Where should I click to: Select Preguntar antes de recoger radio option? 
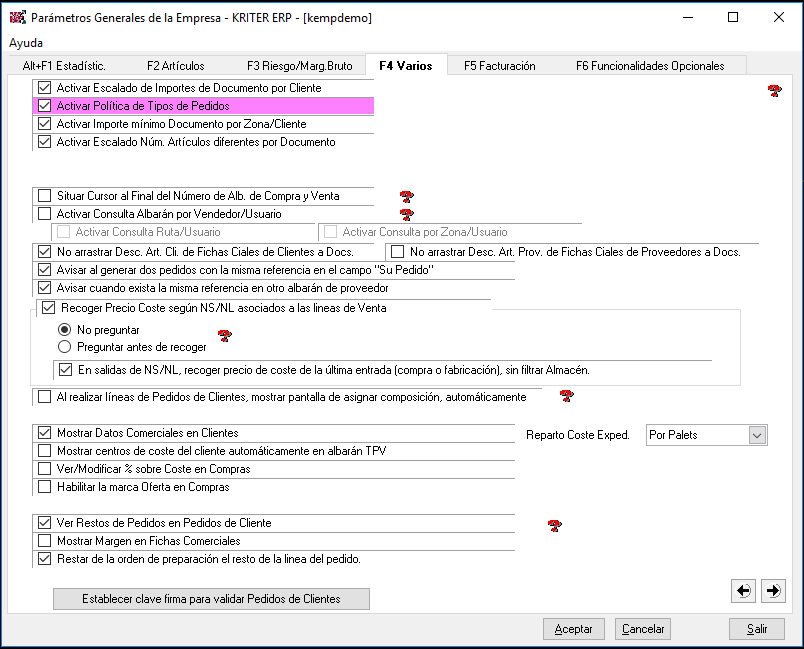pyautogui.click(x=64, y=347)
